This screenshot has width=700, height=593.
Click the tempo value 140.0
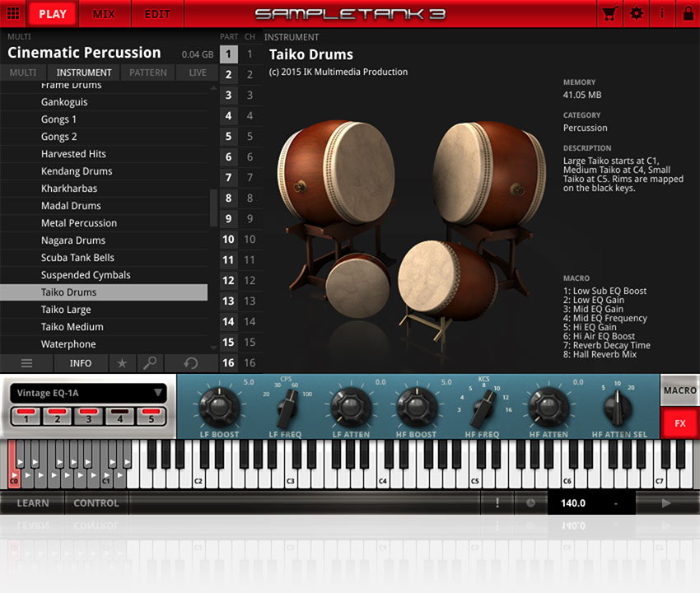573,502
